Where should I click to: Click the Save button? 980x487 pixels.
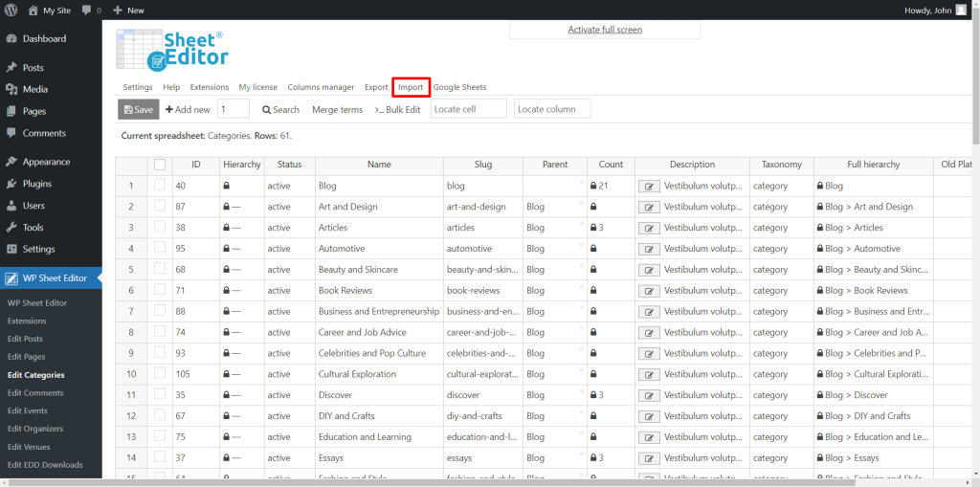[139, 109]
